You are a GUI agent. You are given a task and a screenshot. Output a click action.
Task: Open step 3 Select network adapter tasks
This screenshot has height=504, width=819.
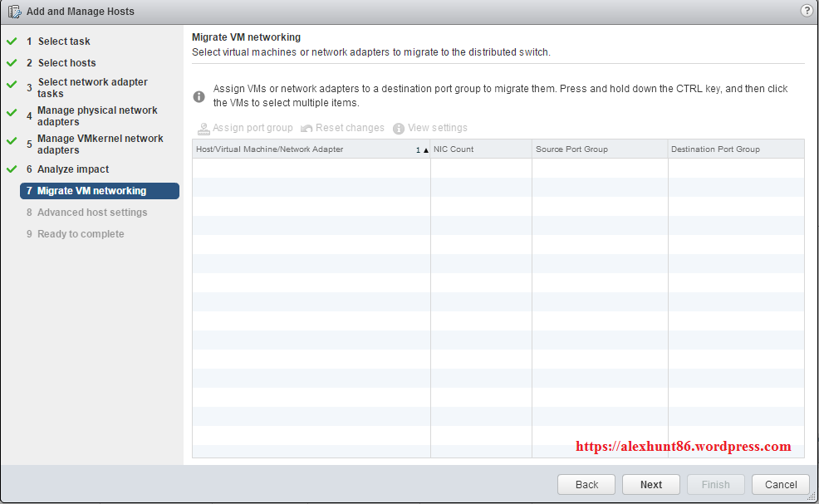[x=92, y=88]
